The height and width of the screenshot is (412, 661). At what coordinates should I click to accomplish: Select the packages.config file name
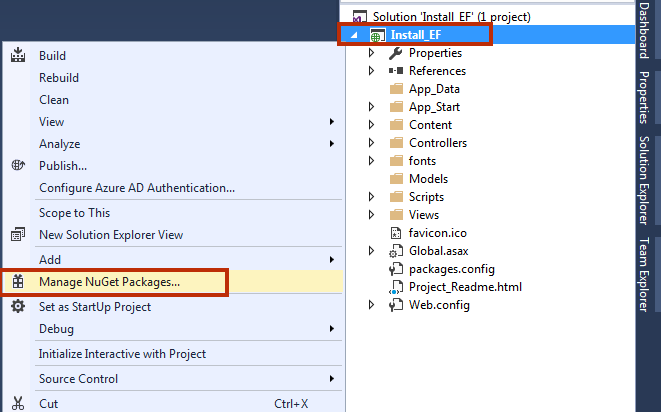pyautogui.click(x=451, y=269)
